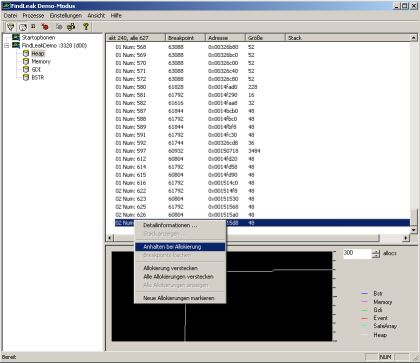The image size is (420, 363).
Task: Click the funnel filter toolbar icon
Action: click(x=10, y=27)
